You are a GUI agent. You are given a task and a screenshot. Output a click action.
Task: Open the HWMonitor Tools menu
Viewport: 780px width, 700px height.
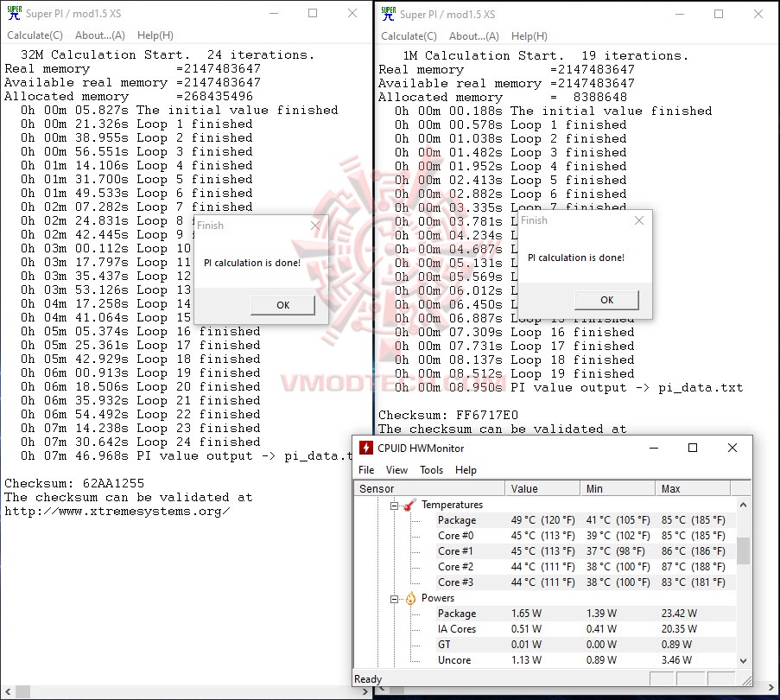431,470
